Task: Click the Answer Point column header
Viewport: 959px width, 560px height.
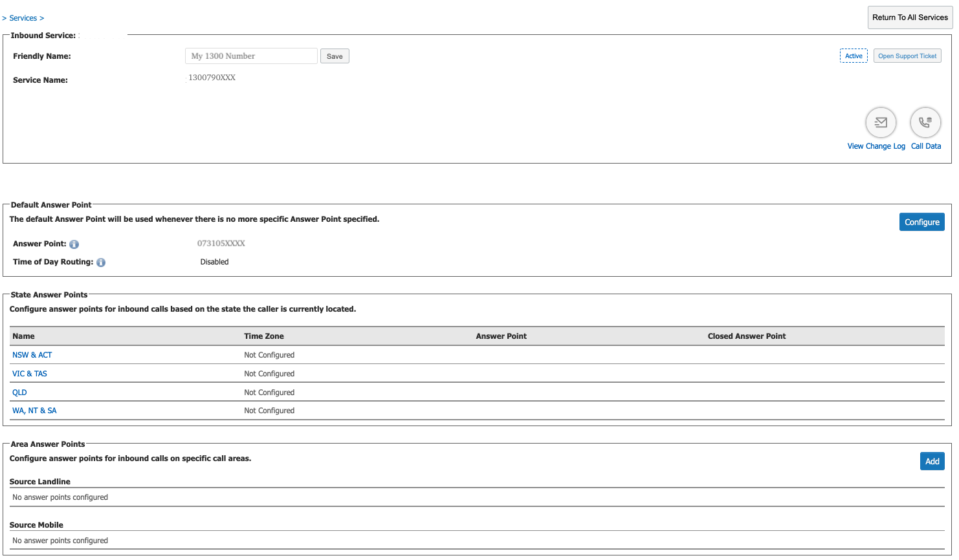Action: click(x=502, y=336)
